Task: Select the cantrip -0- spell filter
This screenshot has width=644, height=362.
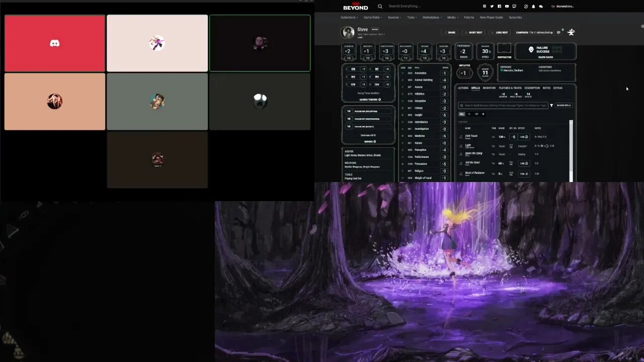Action: point(469,114)
